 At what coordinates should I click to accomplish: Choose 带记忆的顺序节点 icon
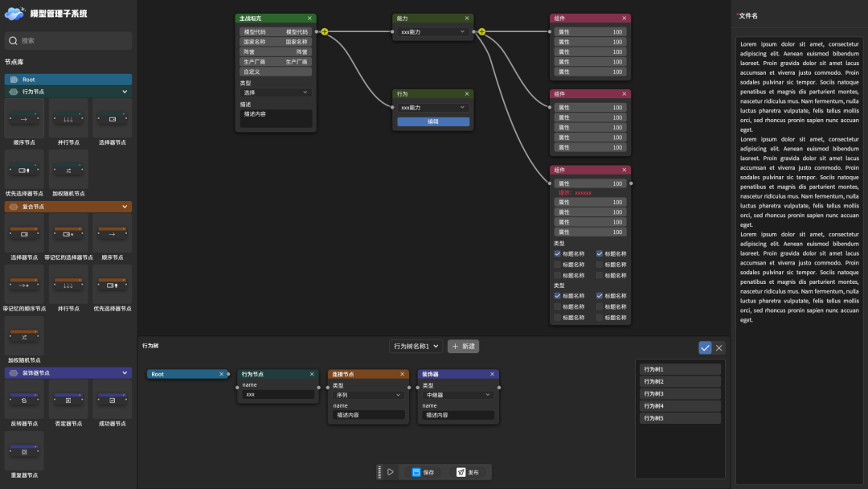click(x=24, y=285)
